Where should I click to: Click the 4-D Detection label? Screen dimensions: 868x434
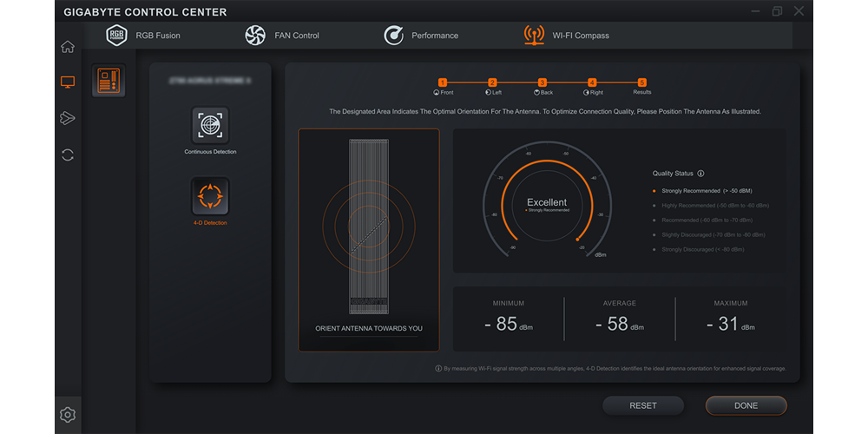pos(210,223)
